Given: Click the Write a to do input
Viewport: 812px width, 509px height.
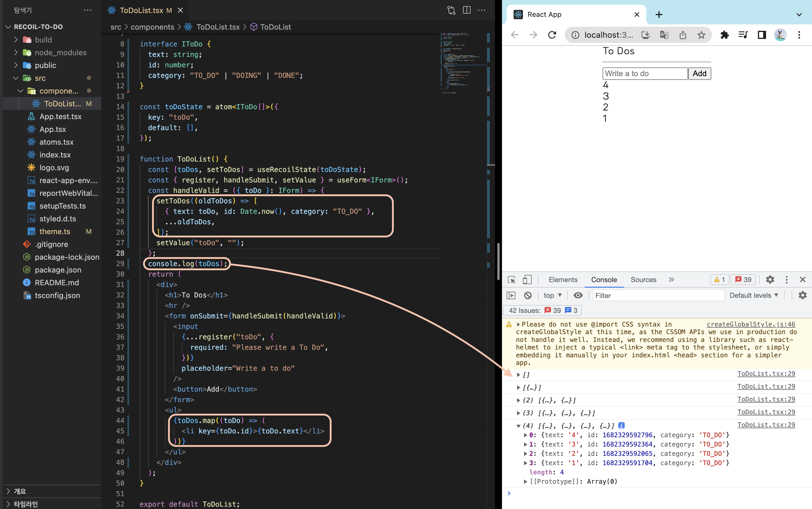Looking at the screenshot, I should click(644, 74).
